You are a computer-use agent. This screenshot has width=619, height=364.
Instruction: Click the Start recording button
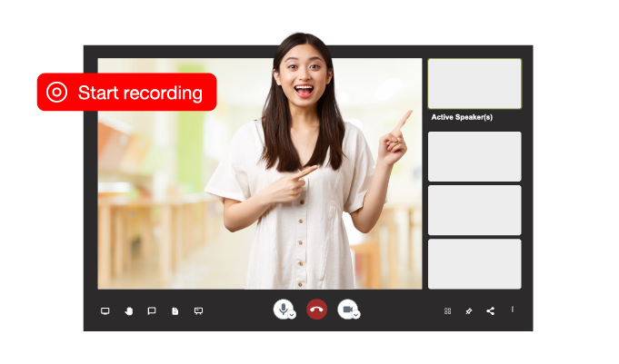pyautogui.click(x=126, y=93)
